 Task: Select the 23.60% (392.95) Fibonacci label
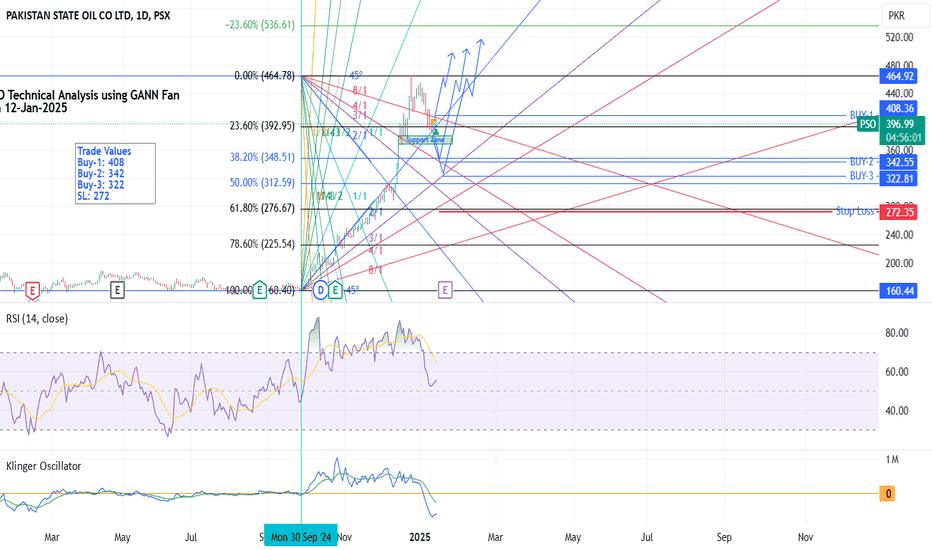click(x=262, y=125)
